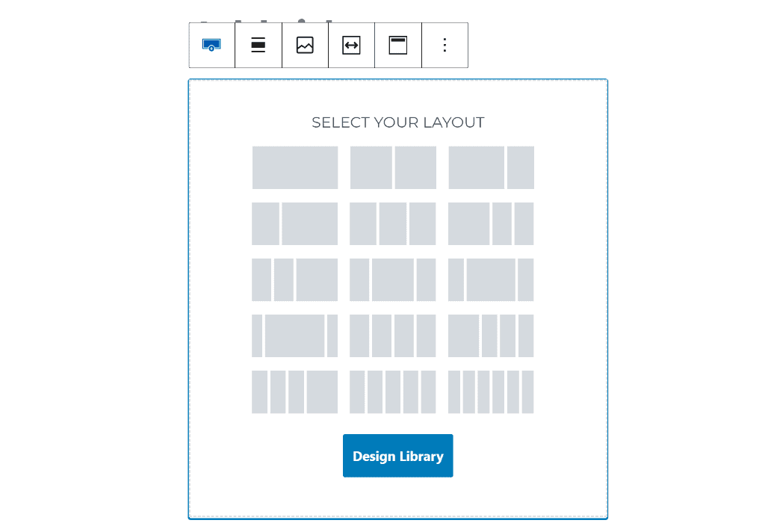
Task: Choose four-column layout with wide left column
Action: click(x=491, y=335)
